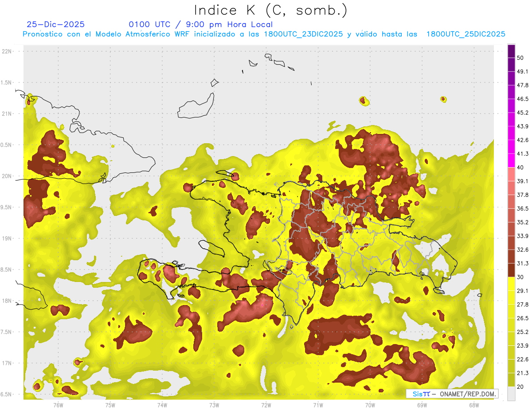Select the "21N" latitude axis label

point(7,114)
